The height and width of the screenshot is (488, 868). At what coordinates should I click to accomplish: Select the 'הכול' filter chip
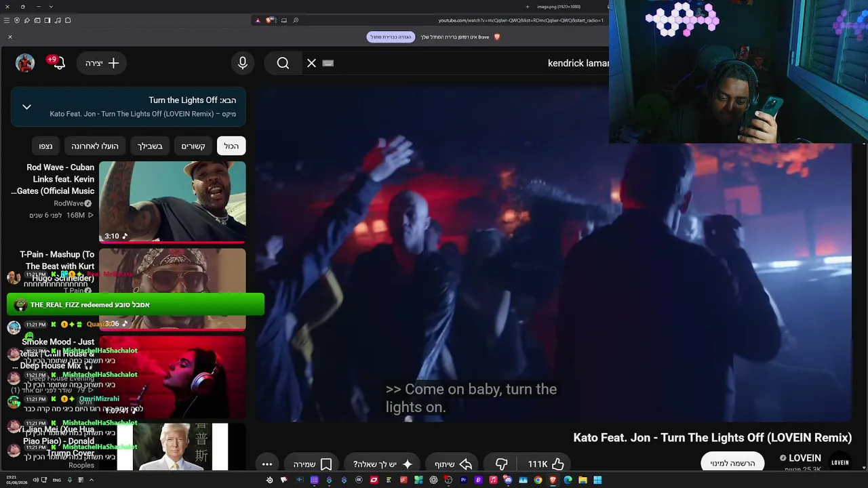point(231,146)
